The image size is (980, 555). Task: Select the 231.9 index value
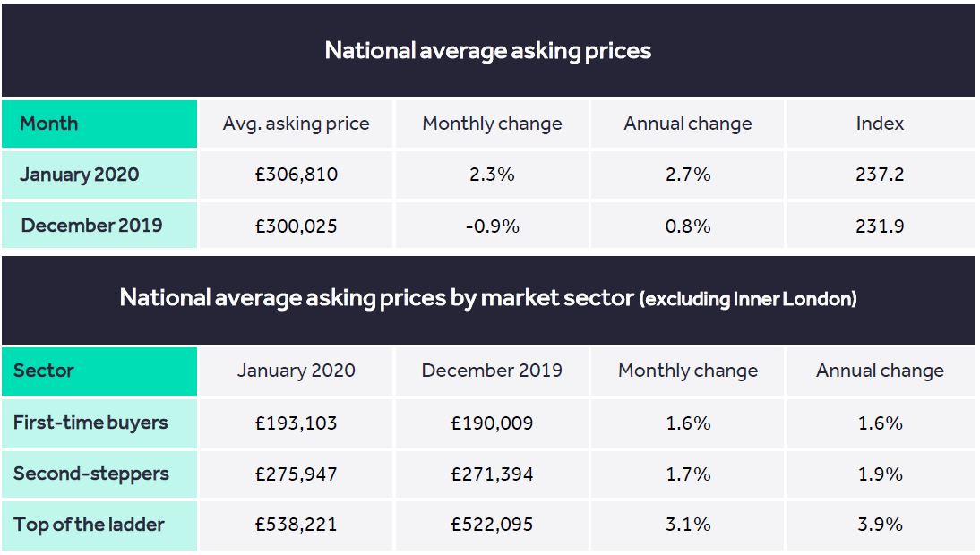click(880, 226)
